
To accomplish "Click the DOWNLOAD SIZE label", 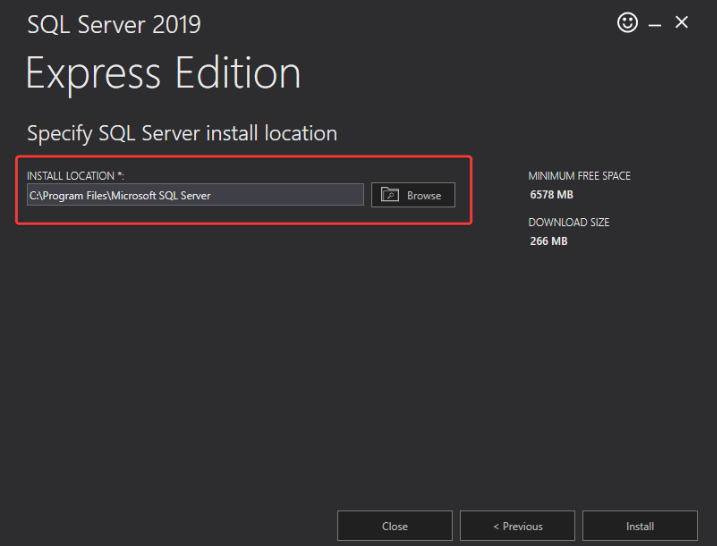I will pyautogui.click(x=569, y=222).
